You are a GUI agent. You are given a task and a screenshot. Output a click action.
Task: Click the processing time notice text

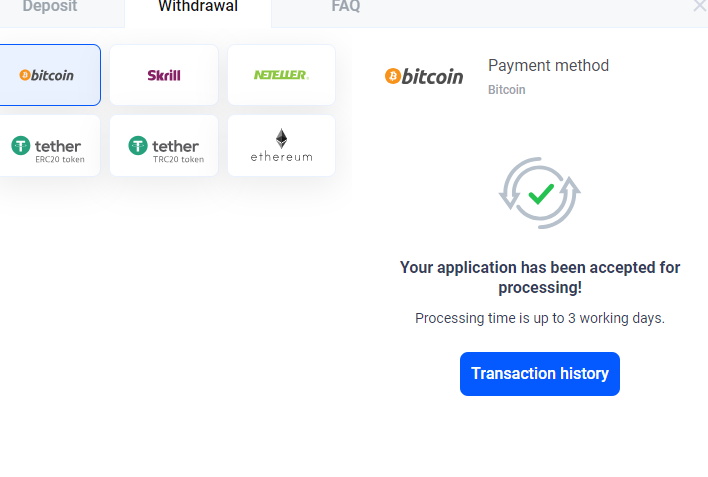coord(540,318)
